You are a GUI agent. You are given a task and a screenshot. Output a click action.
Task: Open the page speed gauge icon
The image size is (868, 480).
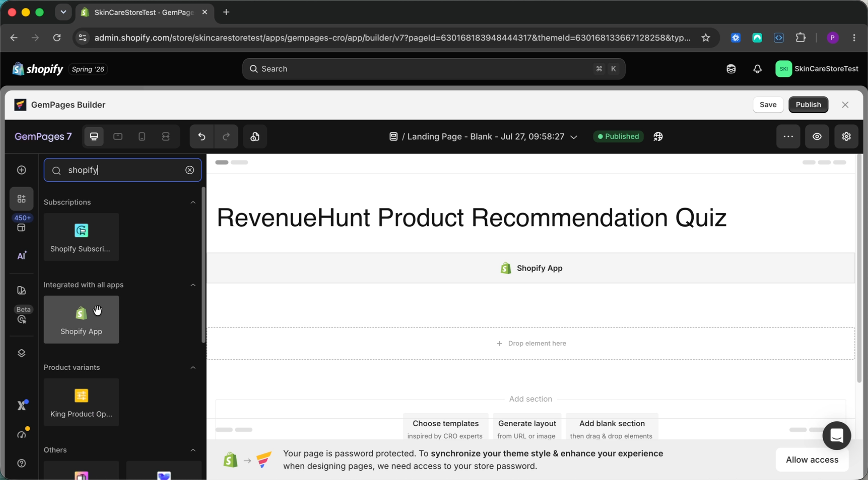[21, 434]
